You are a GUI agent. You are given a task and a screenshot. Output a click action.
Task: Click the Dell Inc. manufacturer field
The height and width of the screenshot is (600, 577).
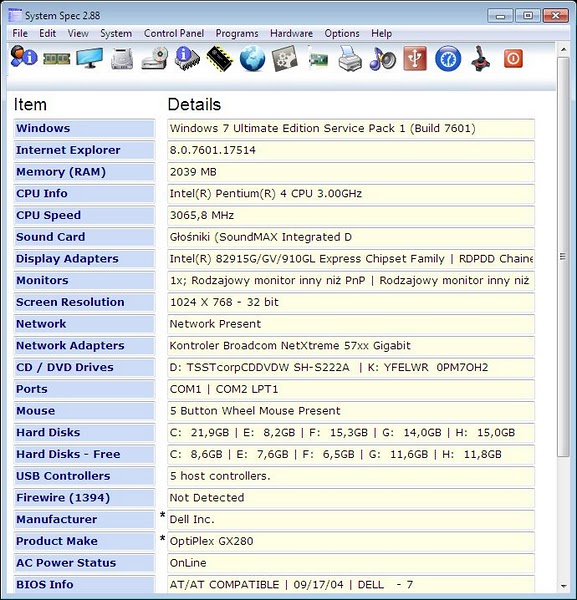click(x=351, y=519)
